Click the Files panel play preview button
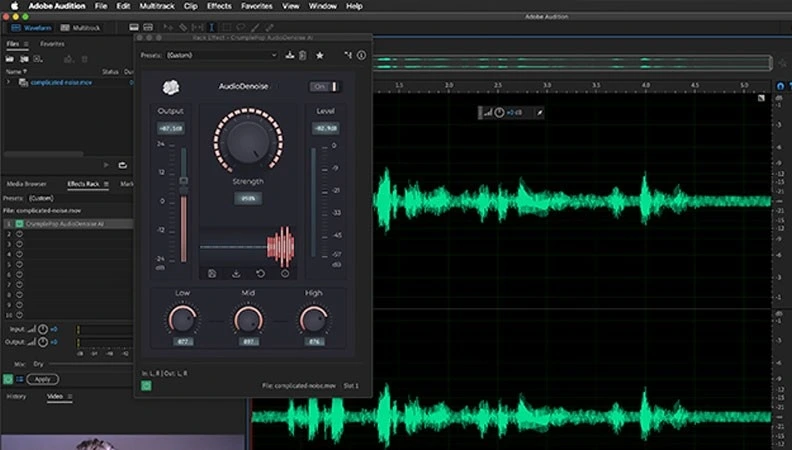Image resolution: width=792 pixels, height=450 pixels. click(106, 165)
